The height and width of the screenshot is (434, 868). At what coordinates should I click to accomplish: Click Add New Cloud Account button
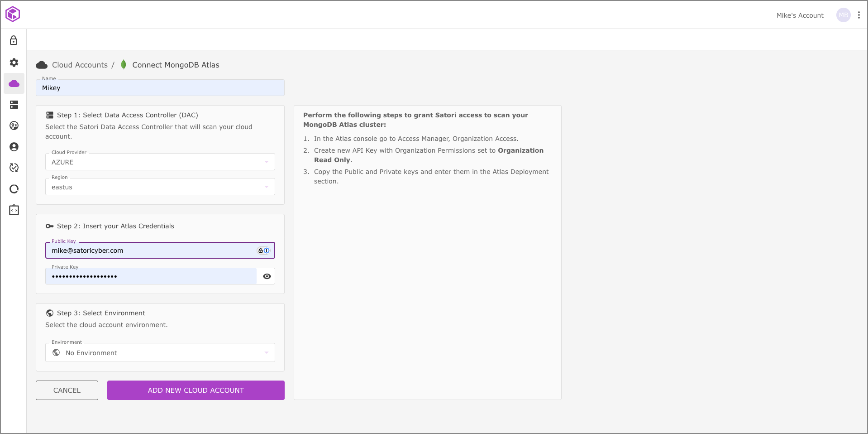pyautogui.click(x=196, y=391)
